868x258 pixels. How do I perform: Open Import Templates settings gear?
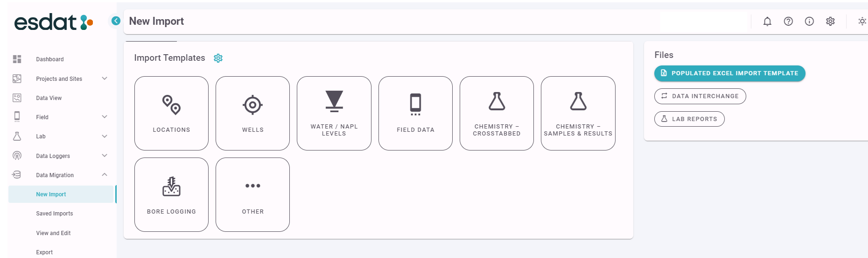[218, 58]
